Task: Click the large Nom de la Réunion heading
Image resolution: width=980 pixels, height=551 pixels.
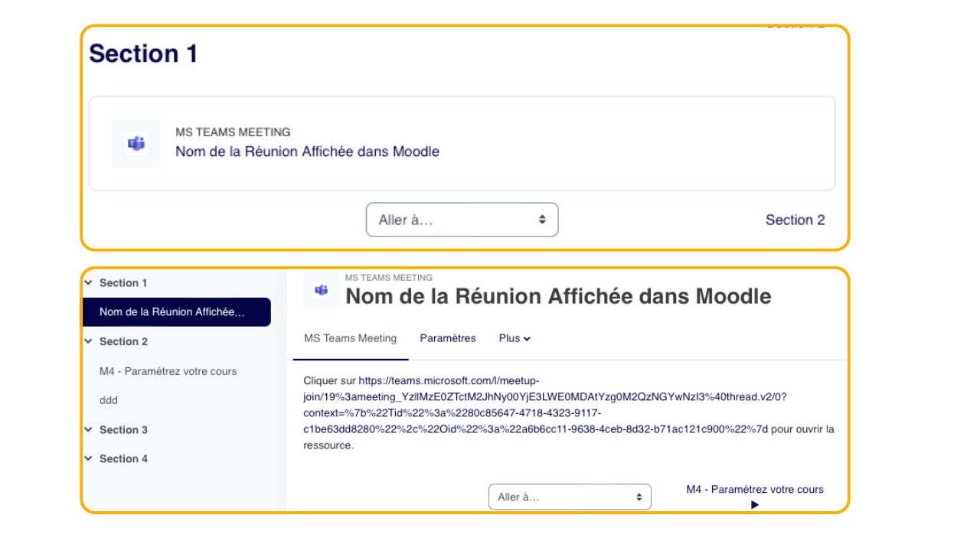Action: click(x=558, y=296)
